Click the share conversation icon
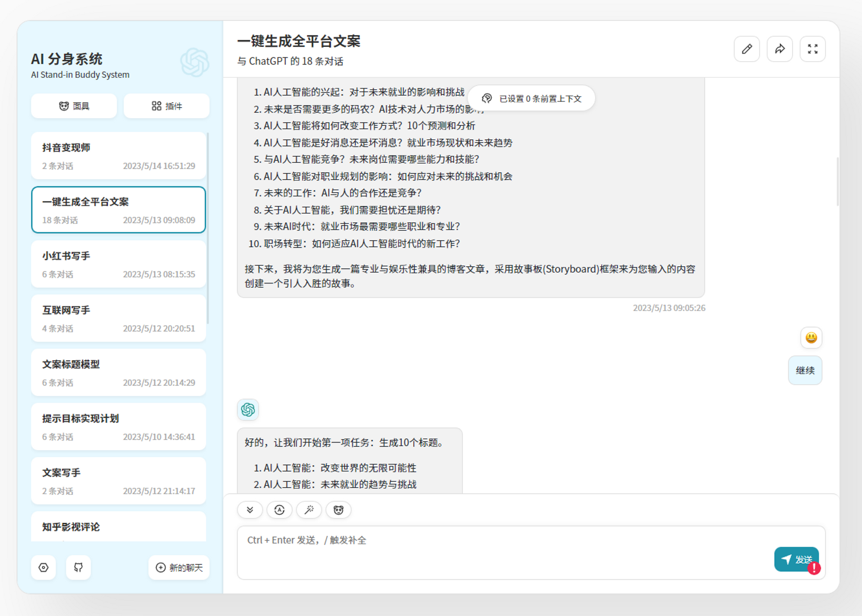 click(x=780, y=49)
